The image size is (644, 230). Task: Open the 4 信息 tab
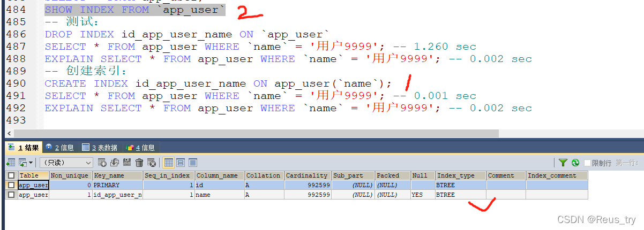[140, 148]
